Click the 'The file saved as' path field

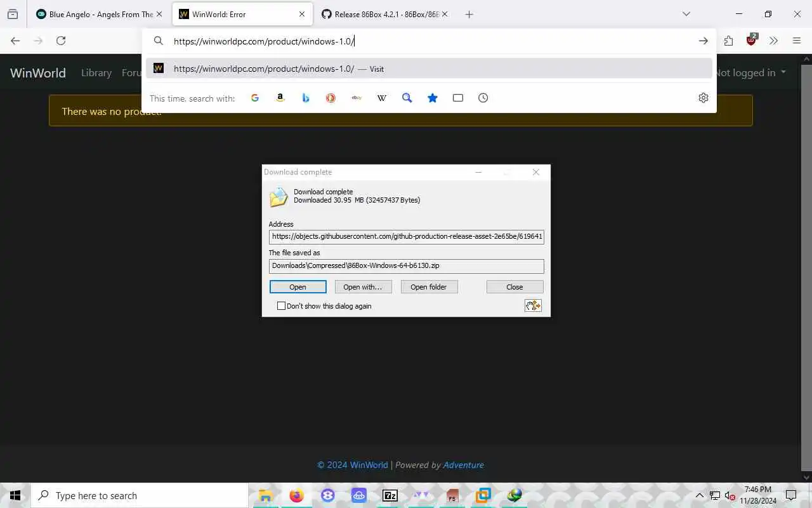coord(406,265)
